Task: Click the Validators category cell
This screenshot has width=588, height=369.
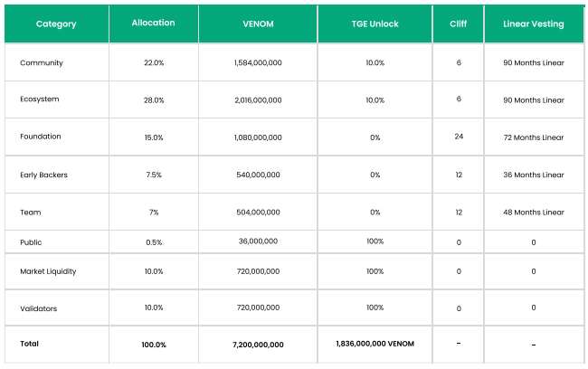Action: coord(38,308)
